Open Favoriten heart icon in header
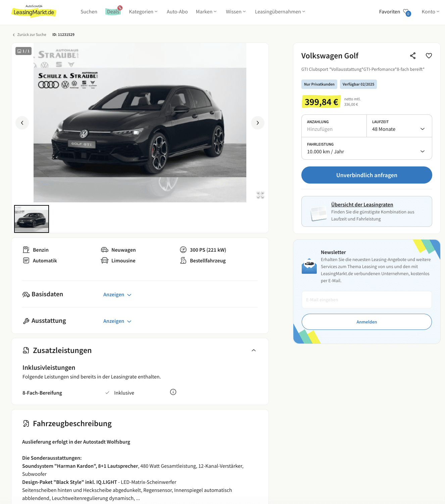Image resolution: width=445 pixels, height=504 pixels. (407, 12)
